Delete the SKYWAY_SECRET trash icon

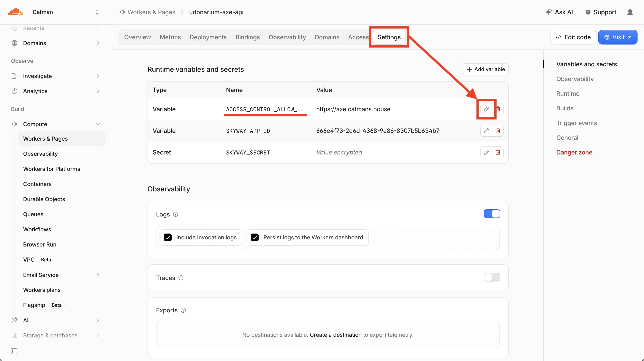[498, 152]
